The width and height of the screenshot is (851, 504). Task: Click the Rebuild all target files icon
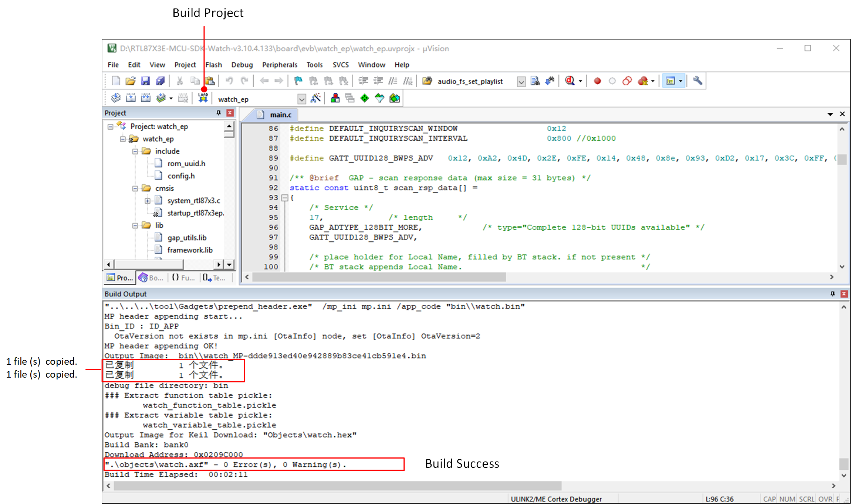click(x=146, y=98)
